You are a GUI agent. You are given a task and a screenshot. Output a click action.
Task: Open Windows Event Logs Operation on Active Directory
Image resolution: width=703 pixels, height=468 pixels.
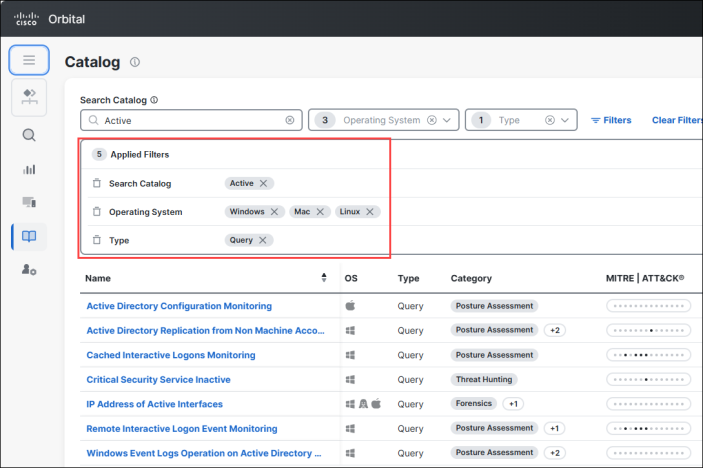pyautogui.click(x=204, y=453)
